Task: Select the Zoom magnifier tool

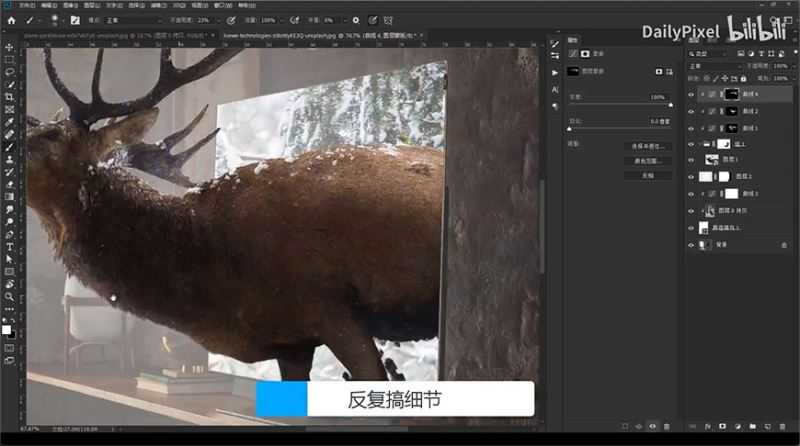Action: click(x=9, y=296)
